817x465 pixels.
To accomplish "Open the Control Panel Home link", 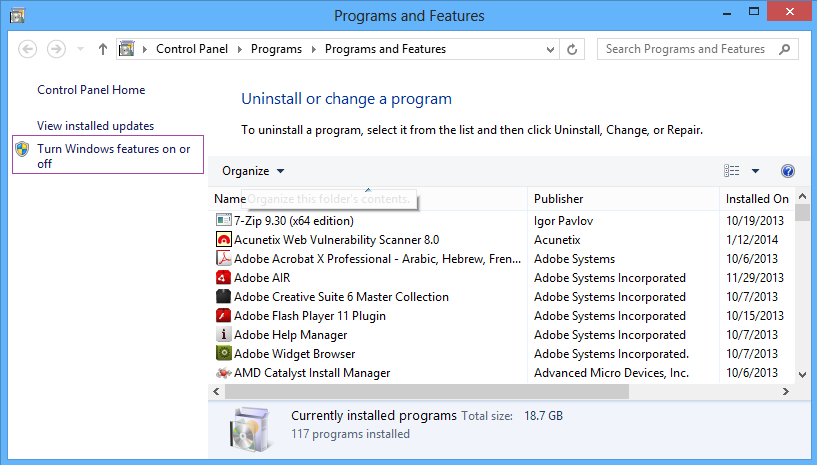I will (91, 90).
